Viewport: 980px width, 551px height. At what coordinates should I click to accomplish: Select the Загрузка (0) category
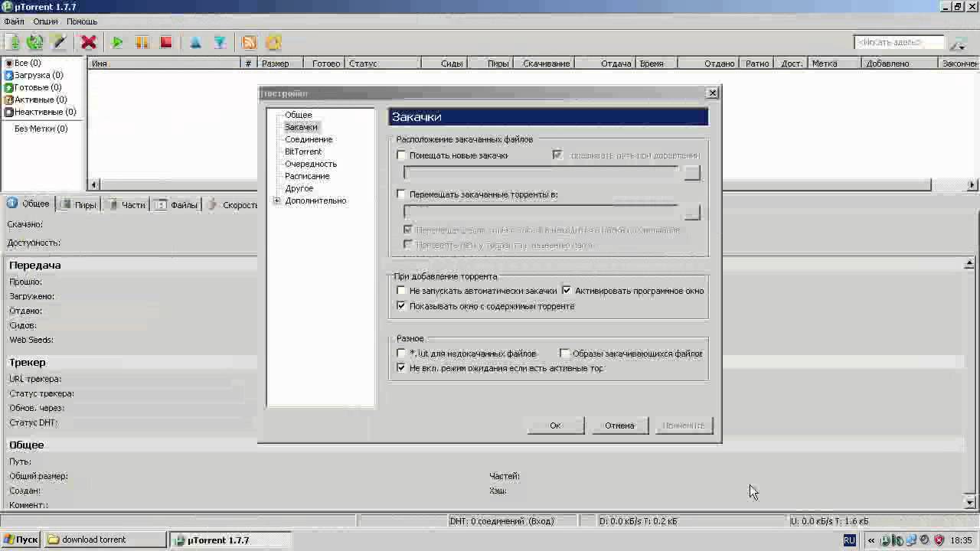[x=34, y=75]
